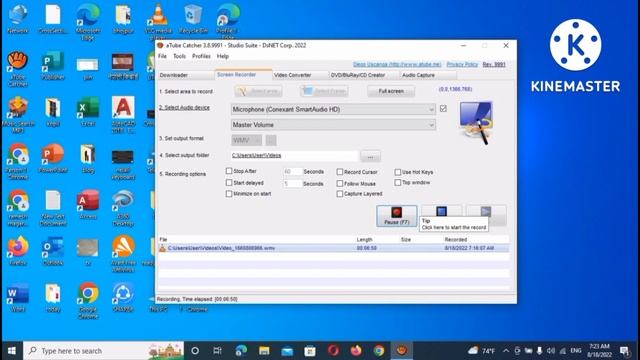The width and height of the screenshot is (640, 360).
Task: Open the Master Volume dropdown
Action: tap(333, 125)
